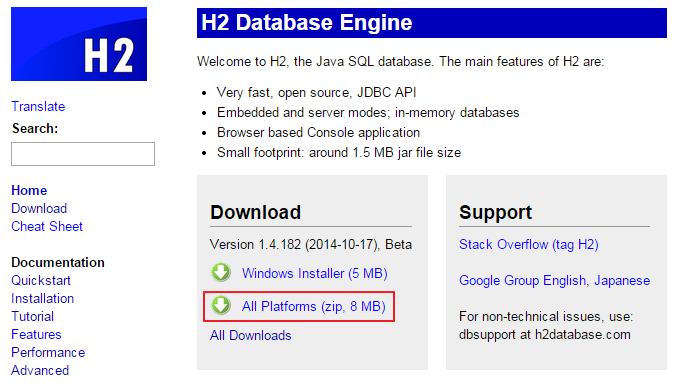Screen dimensions: 675x389
Task: Focus the Search input field
Action: click(83, 154)
